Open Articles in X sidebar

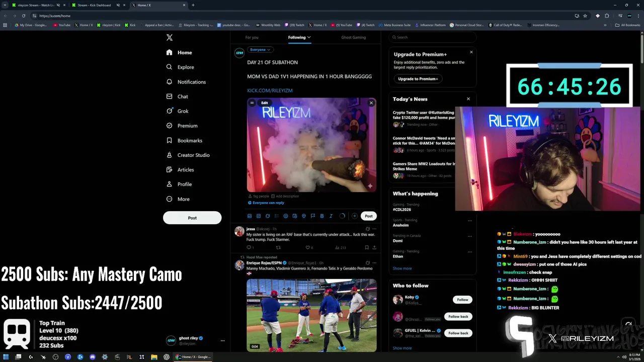click(x=180, y=170)
